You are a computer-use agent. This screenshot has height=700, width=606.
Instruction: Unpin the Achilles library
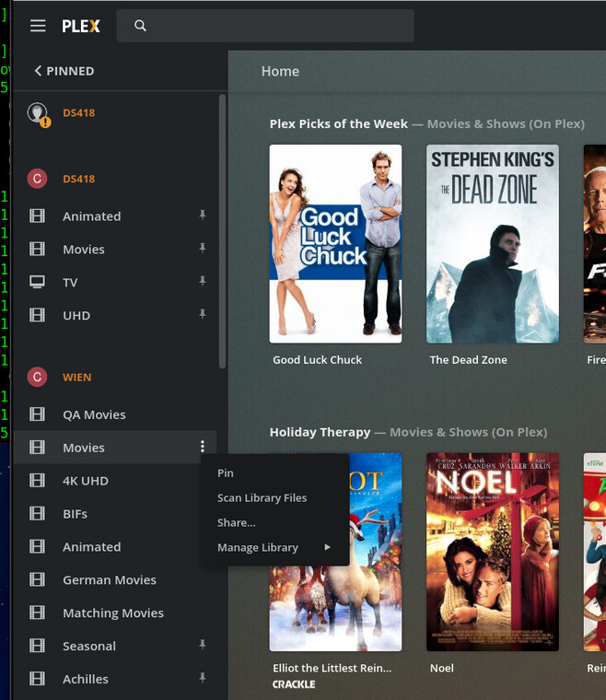[x=203, y=678]
